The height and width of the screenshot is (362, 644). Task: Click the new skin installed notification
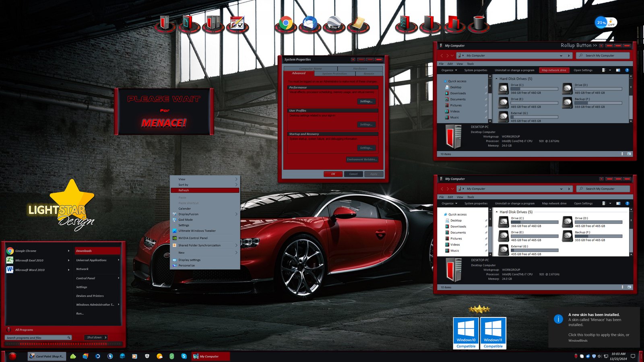point(594,327)
